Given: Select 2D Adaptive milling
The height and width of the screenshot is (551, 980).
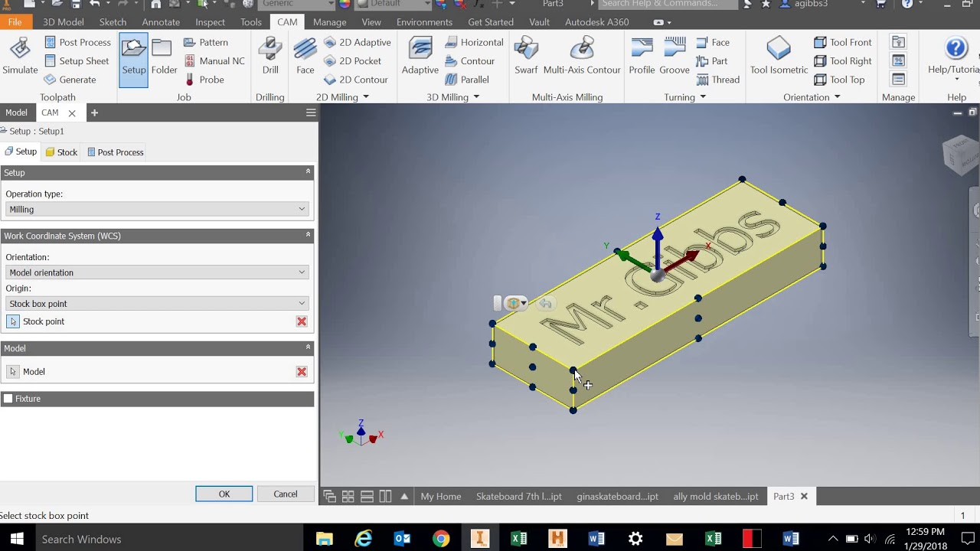Looking at the screenshot, I should (358, 42).
